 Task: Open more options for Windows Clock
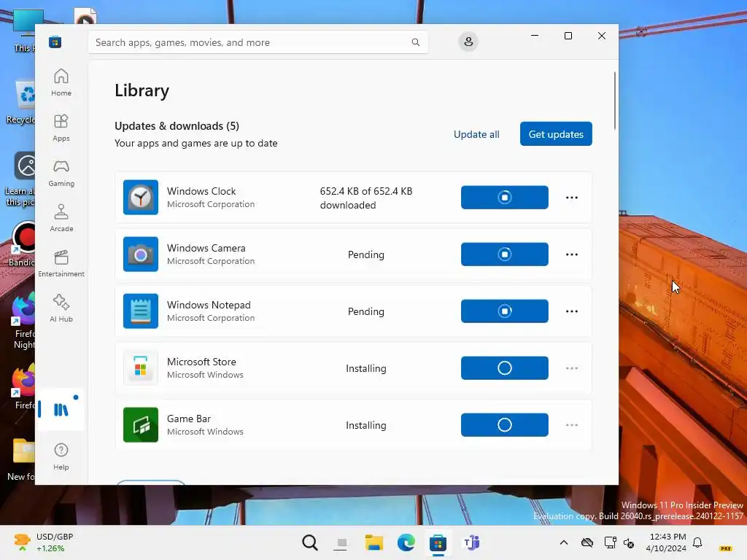click(572, 198)
